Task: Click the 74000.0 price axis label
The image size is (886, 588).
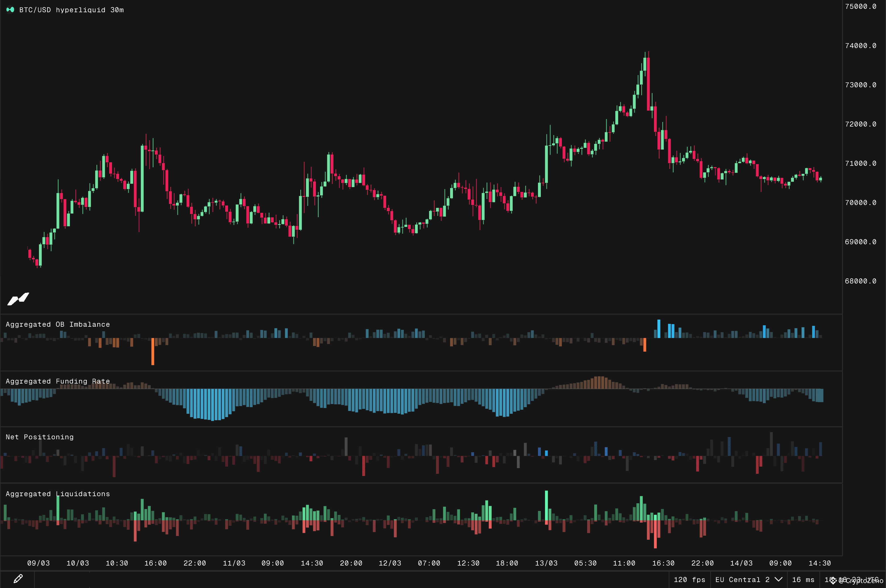Action: (x=860, y=46)
